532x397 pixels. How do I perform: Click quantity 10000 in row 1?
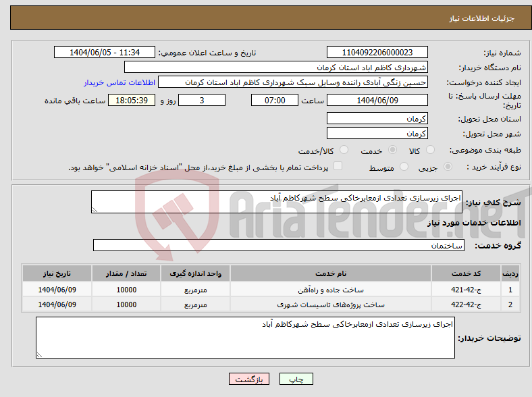tap(126, 290)
